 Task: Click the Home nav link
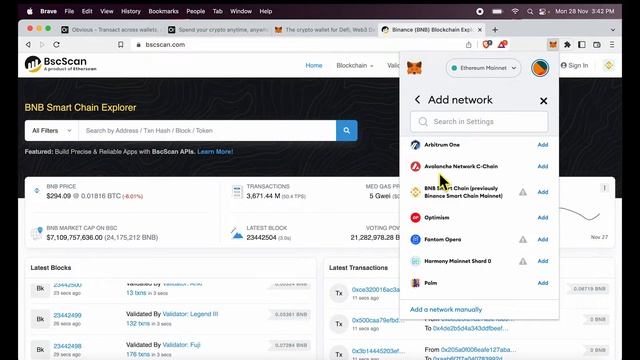(x=313, y=65)
